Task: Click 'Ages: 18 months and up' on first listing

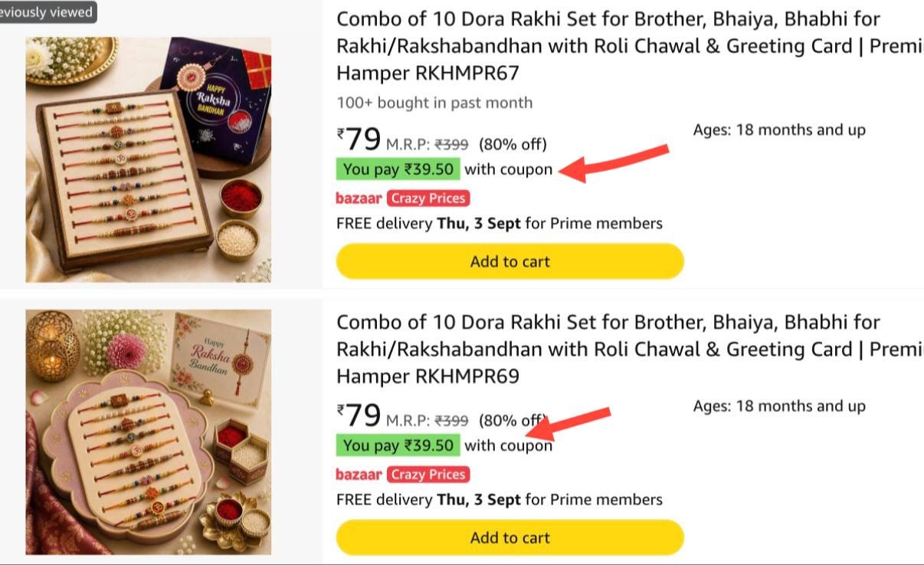Action: [779, 130]
